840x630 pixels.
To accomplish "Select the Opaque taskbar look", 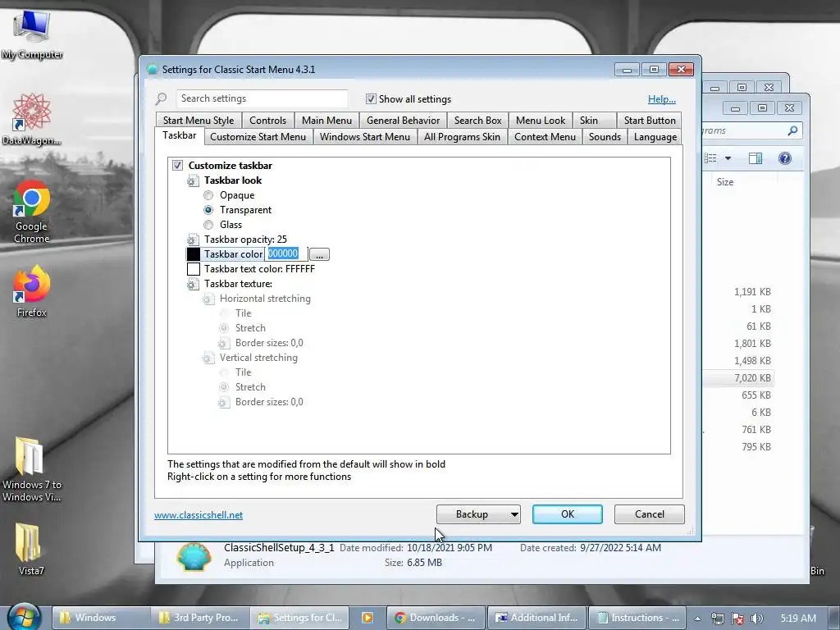I will coord(208,195).
